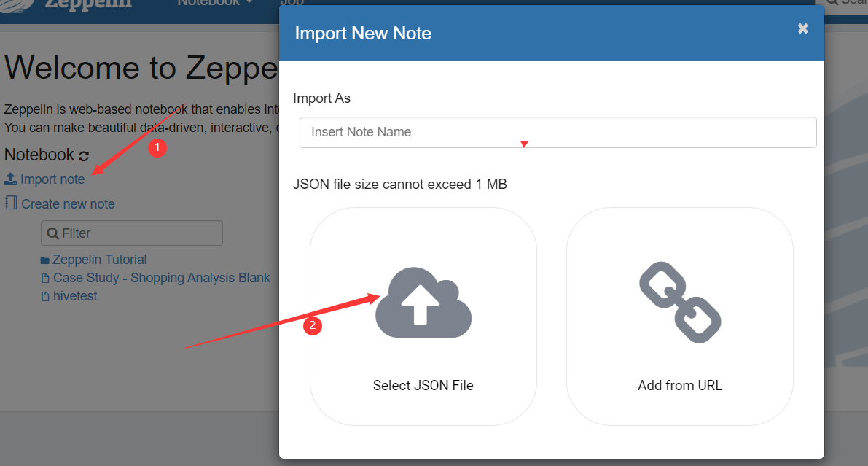Image resolution: width=868 pixels, height=466 pixels.
Task: Click the file icon beside Case Study note
Action: tap(45, 278)
